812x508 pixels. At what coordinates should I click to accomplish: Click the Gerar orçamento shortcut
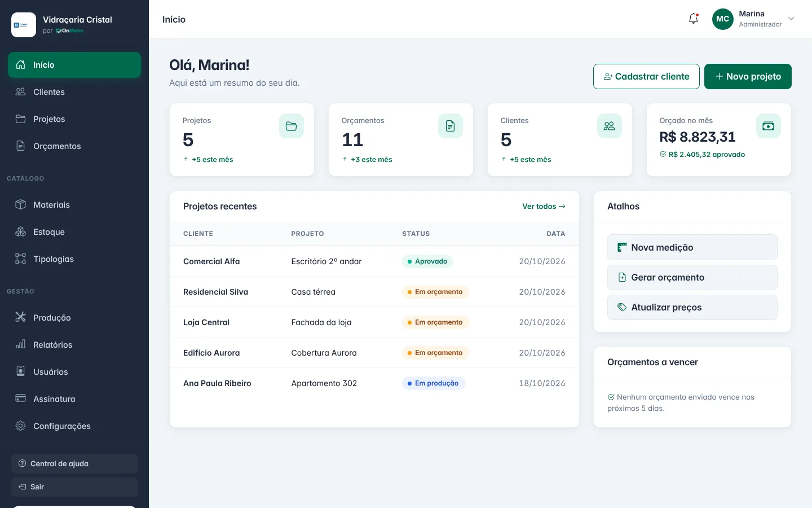click(692, 278)
